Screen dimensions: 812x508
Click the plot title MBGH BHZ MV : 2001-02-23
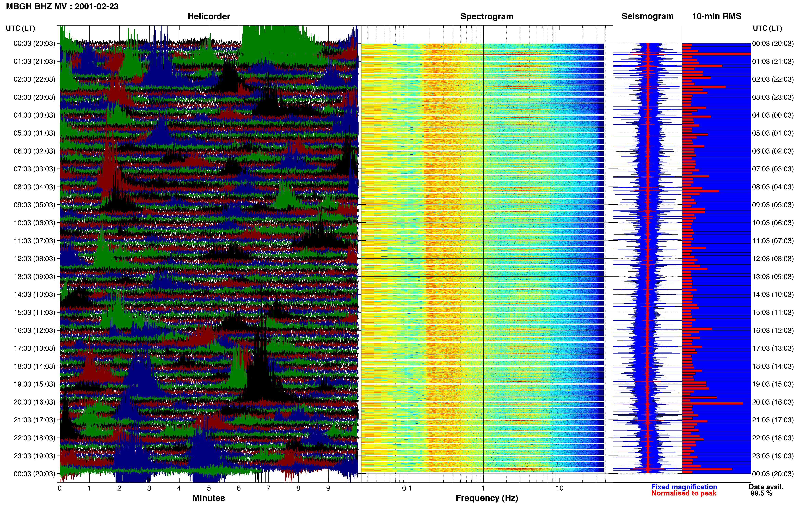pyautogui.click(x=62, y=6)
